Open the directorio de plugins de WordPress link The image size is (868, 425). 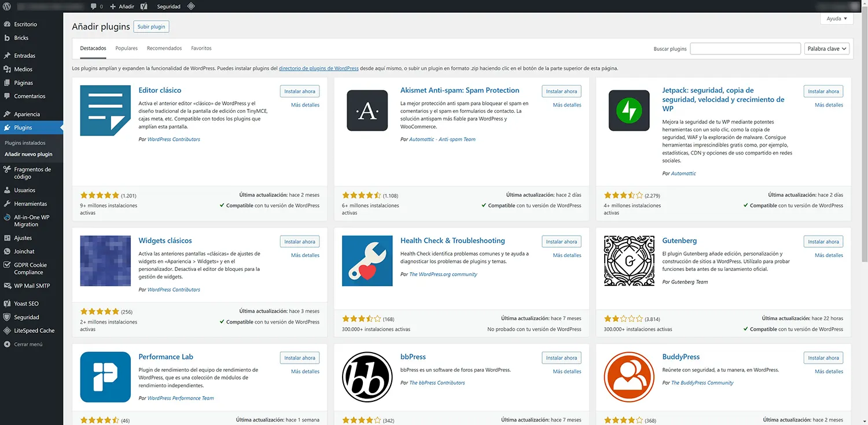(318, 68)
